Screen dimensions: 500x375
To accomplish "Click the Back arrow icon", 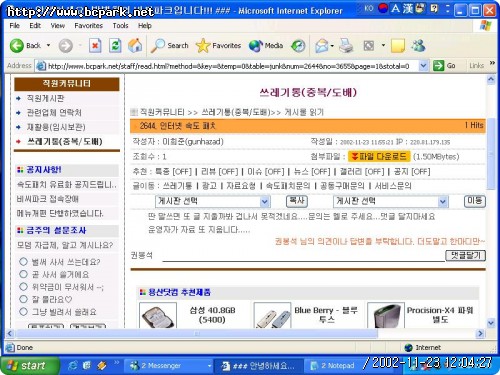I will (17, 46).
